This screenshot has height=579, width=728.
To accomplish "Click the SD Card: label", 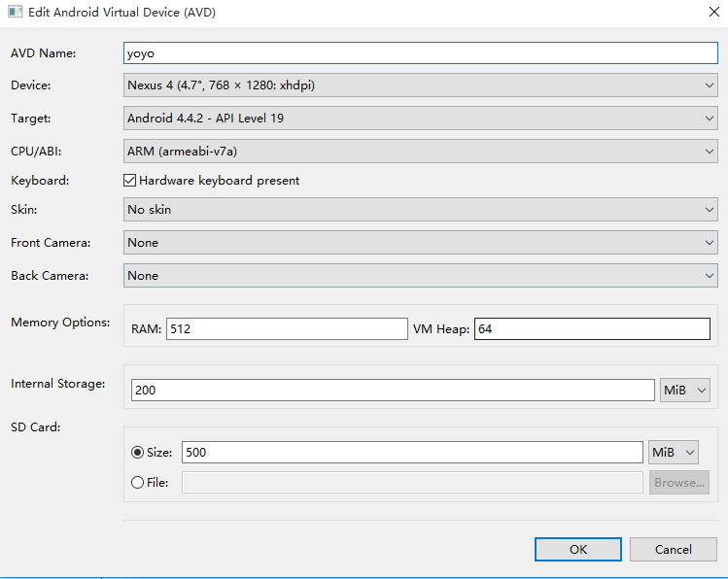I will click(x=36, y=427).
